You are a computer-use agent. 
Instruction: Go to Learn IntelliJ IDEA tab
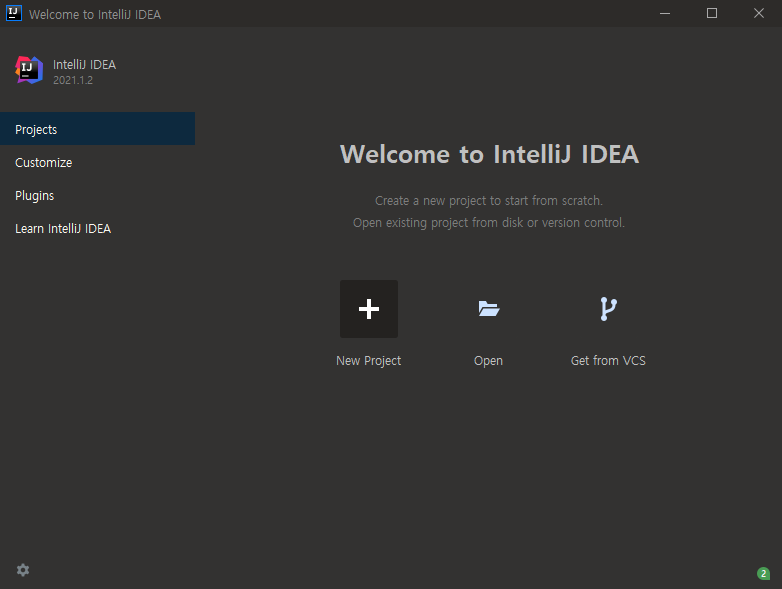(x=97, y=228)
